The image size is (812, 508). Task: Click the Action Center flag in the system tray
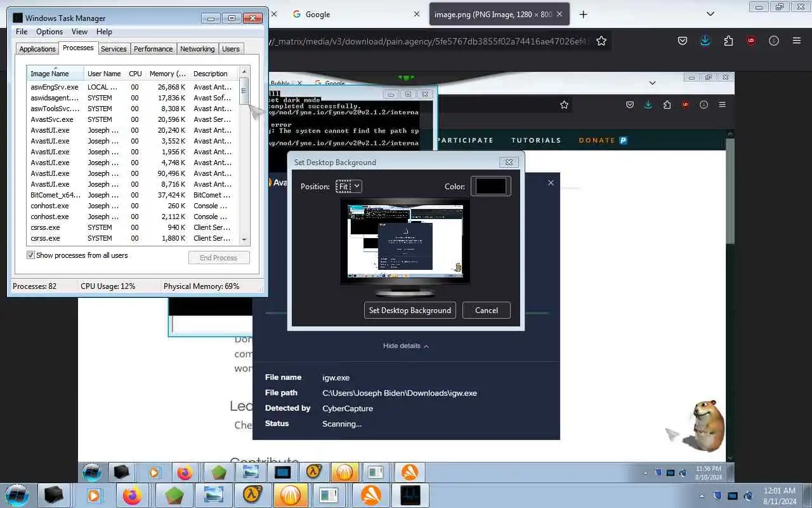tap(717, 496)
